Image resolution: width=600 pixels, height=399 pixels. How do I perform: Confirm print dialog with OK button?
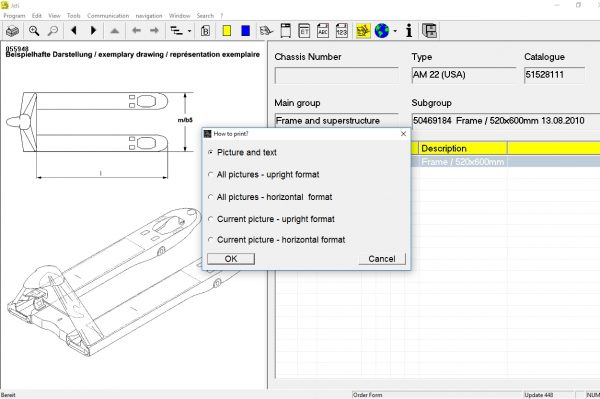coord(231,259)
